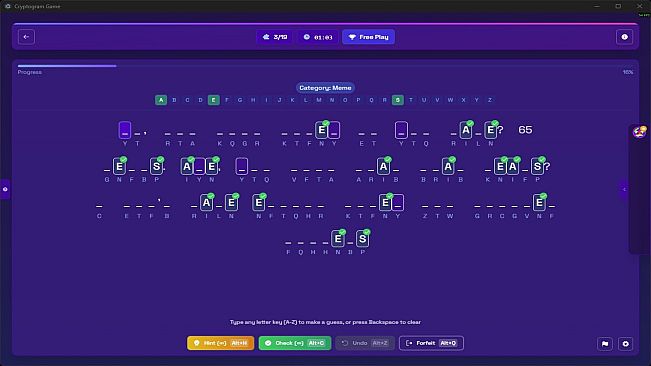Click the Category: Meme badge

325,88
